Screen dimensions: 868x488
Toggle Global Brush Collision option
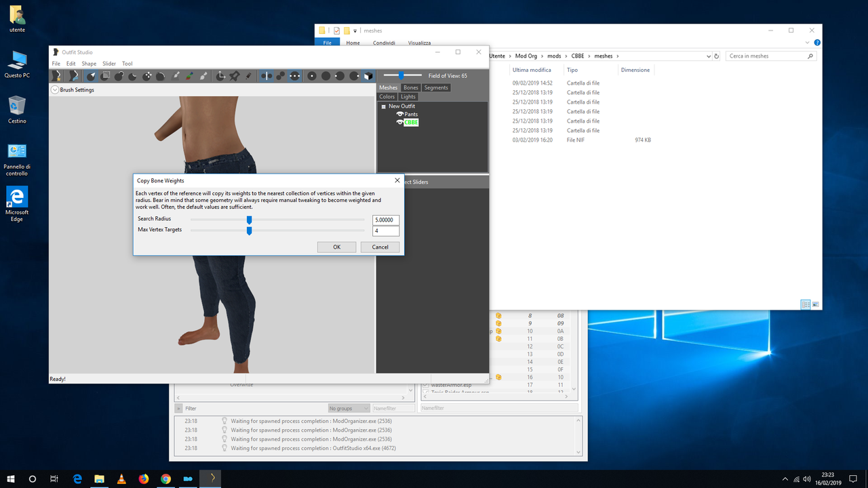pos(294,76)
